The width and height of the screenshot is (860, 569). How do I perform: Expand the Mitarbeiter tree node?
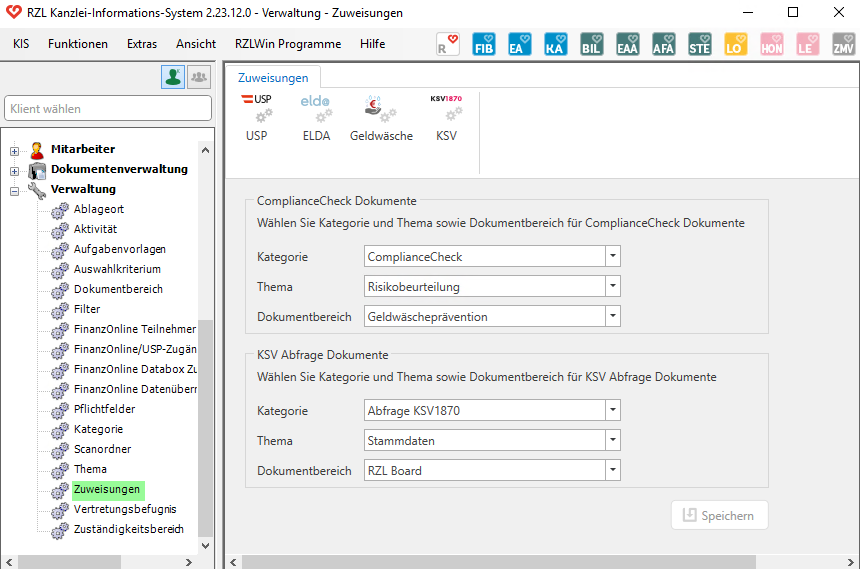pos(15,150)
